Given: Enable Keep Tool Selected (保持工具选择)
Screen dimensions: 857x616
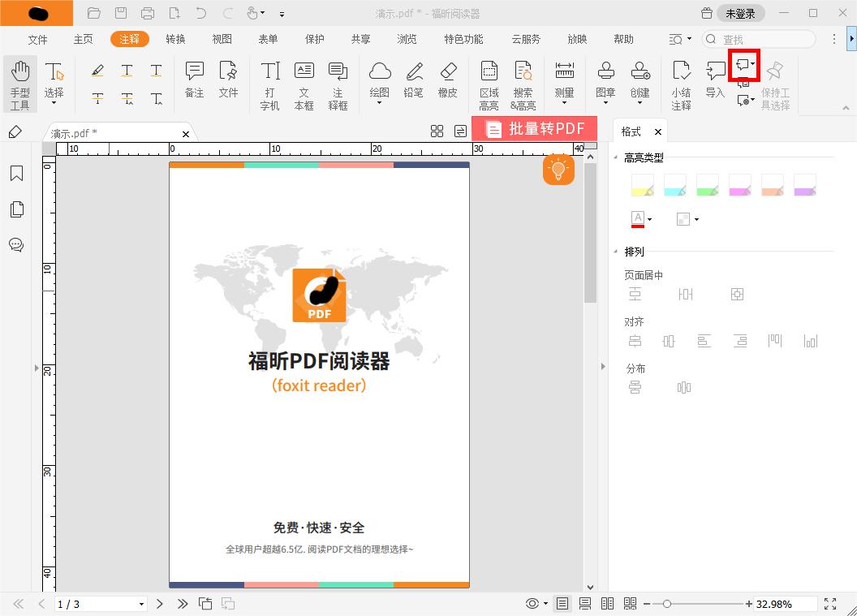Looking at the screenshot, I should [776, 84].
